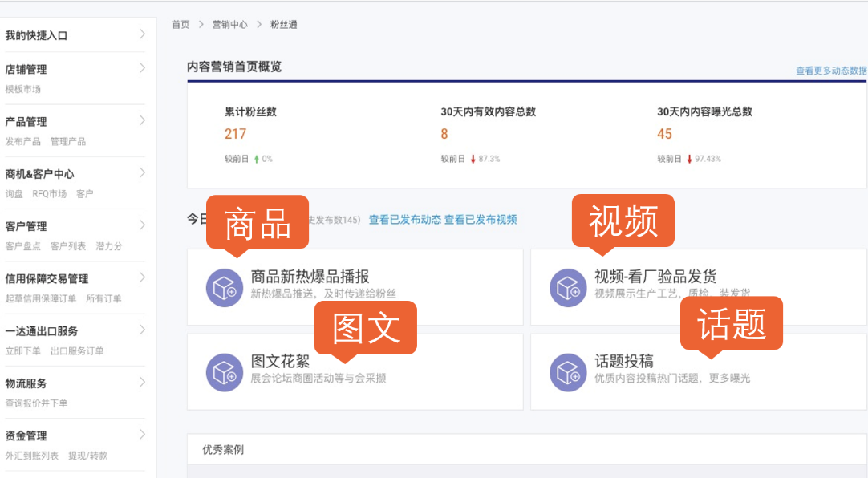
Task: Click the 话题投稿 card title
Action: click(x=623, y=362)
